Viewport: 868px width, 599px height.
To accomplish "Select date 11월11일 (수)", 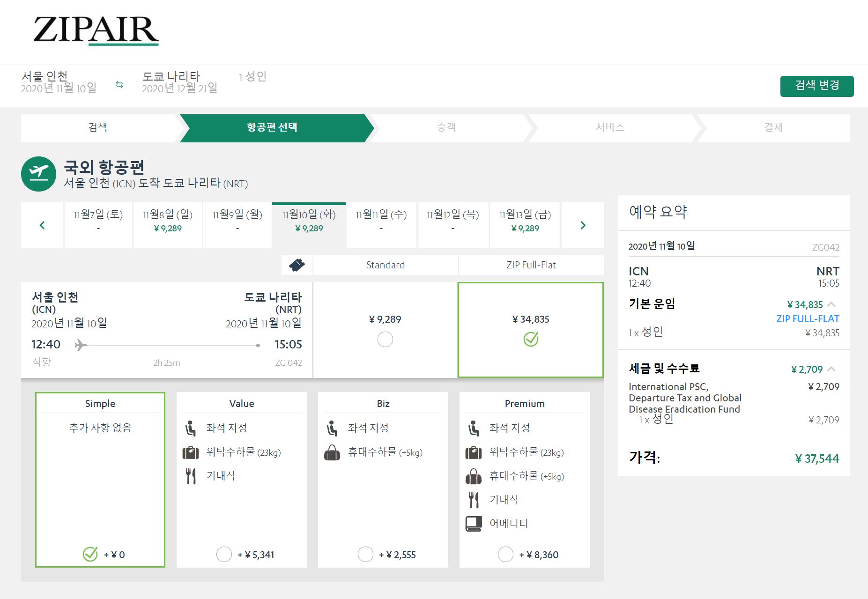I will [381, 225].
